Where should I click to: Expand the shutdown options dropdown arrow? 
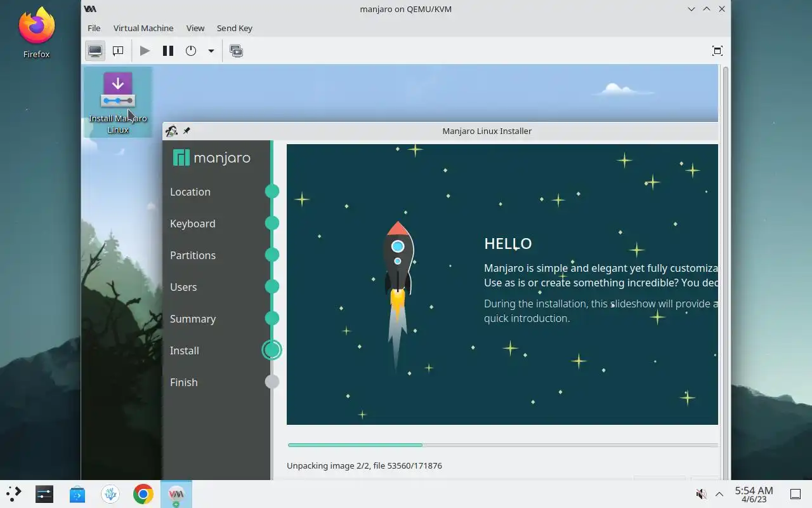211,51
